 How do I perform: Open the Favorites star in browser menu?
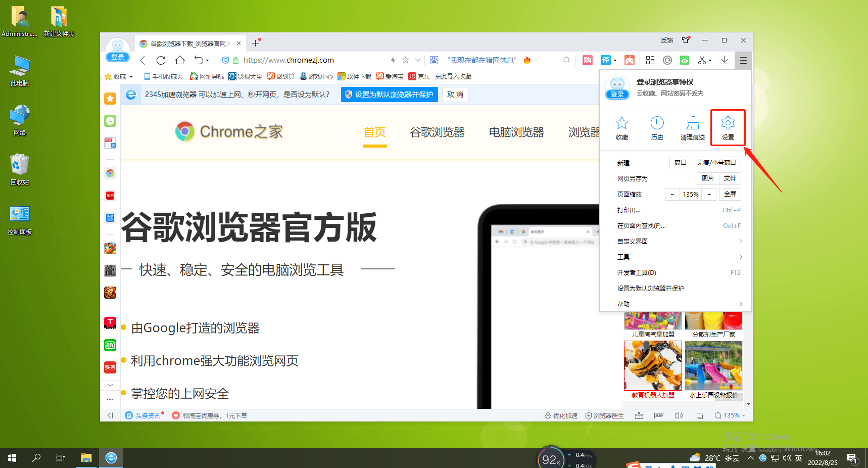(x=622, y=127)
